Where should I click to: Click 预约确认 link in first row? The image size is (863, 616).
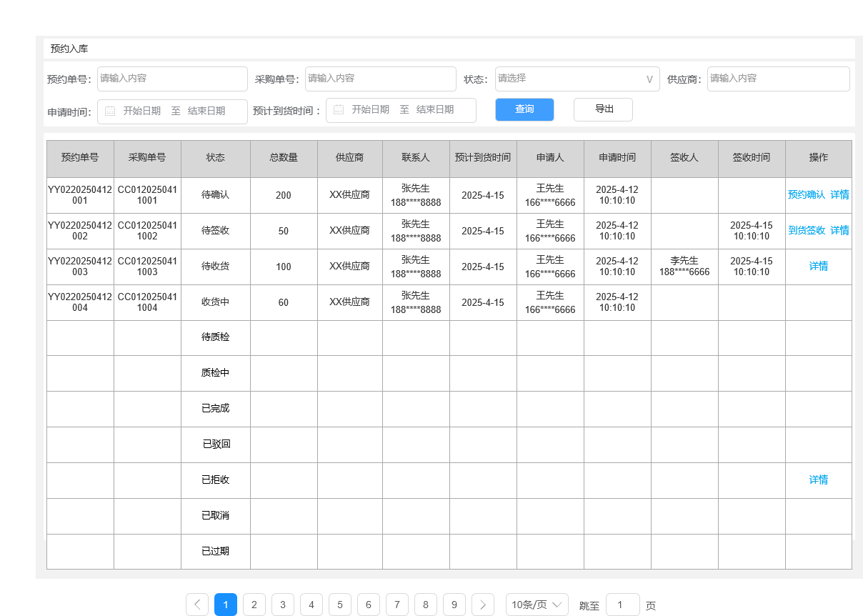coord(807,194)
